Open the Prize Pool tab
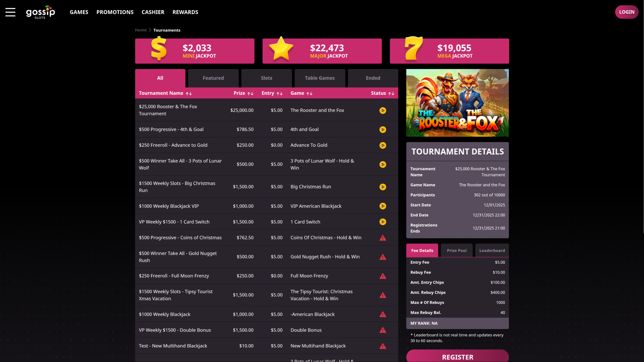Viewport: 644px width, 362px height. click(x=457, y=250)
